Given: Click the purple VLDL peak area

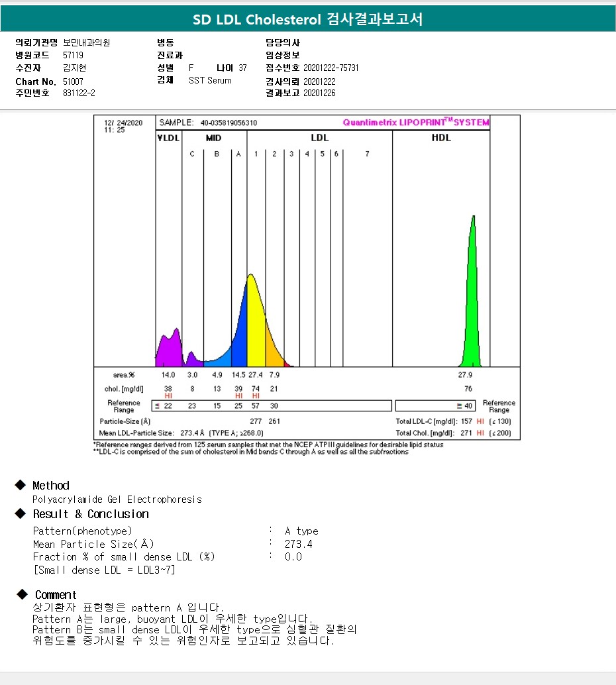Looking at the screenshot, I should click(170, 350).
